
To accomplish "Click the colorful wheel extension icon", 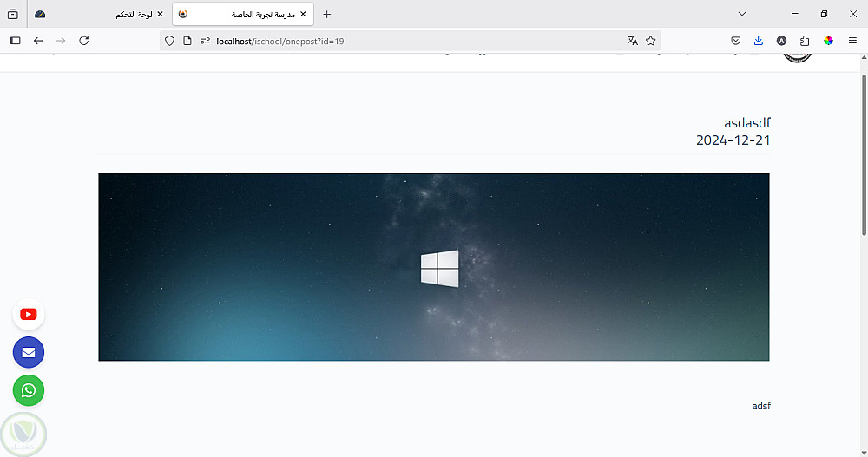I will pyautogui.click(x=828, y=41).
